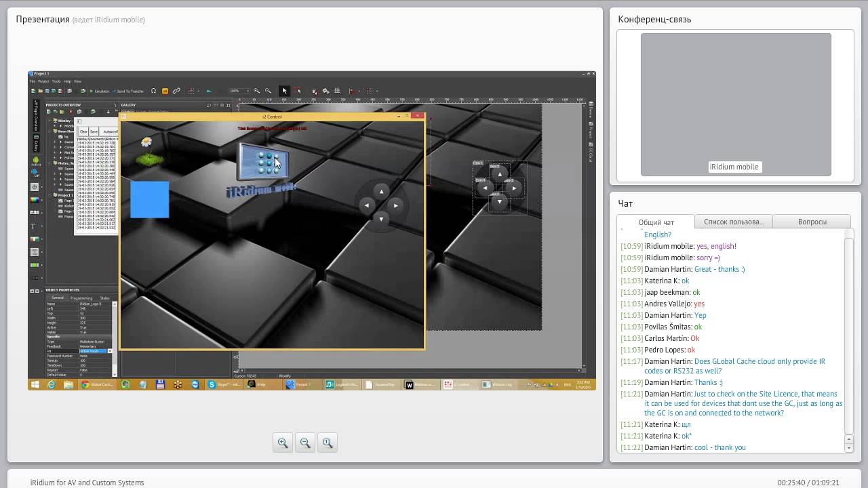This screenshot has width=868, height=488.
Task: Open the Tools menu in editor
Action: coord(56,81)
